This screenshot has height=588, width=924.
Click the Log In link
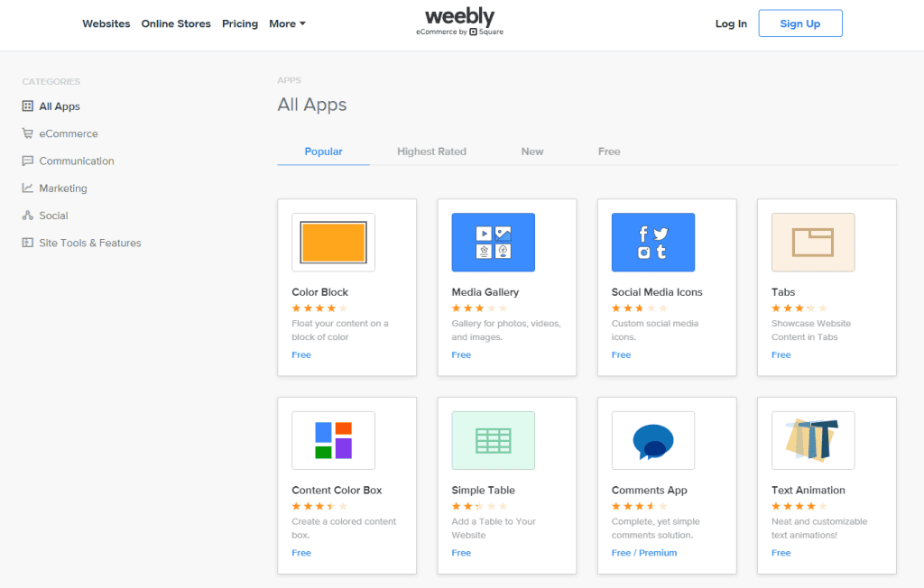pos(731,23)
